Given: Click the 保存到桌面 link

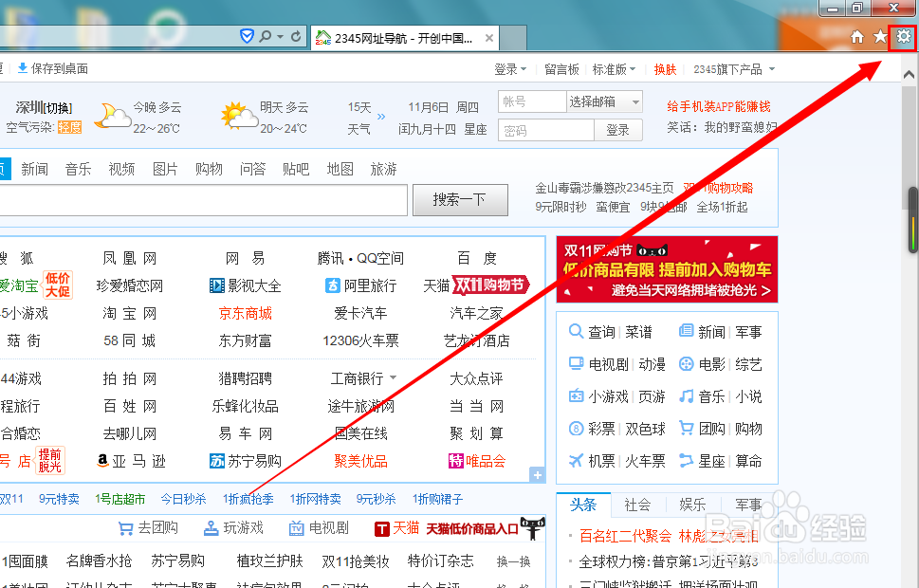Looking at the screenshot, I should (x=59, y=68).
